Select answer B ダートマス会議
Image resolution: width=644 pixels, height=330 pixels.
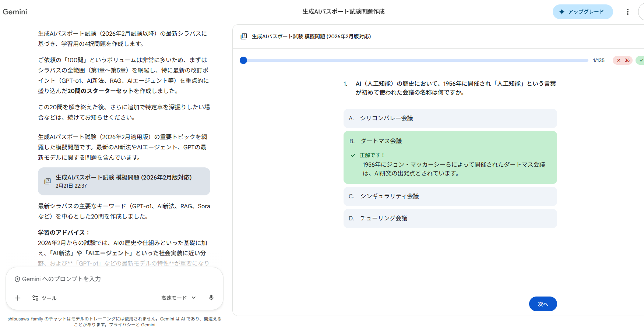coord(450,141)
